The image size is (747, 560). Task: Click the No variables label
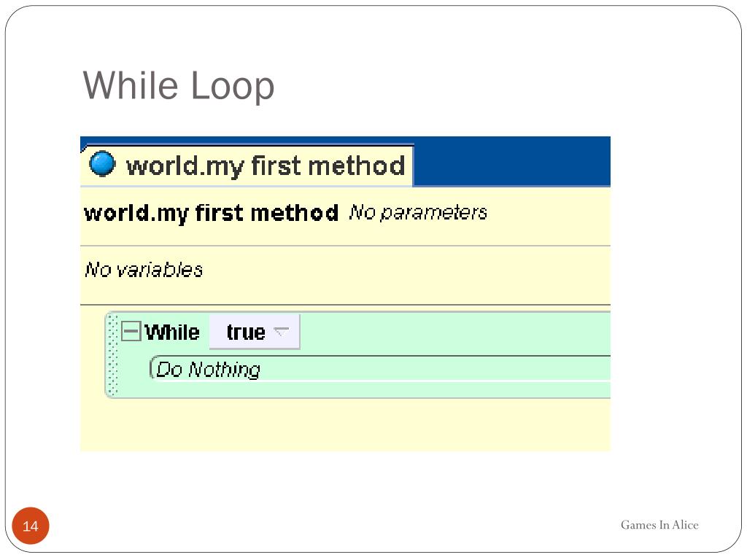144,270
